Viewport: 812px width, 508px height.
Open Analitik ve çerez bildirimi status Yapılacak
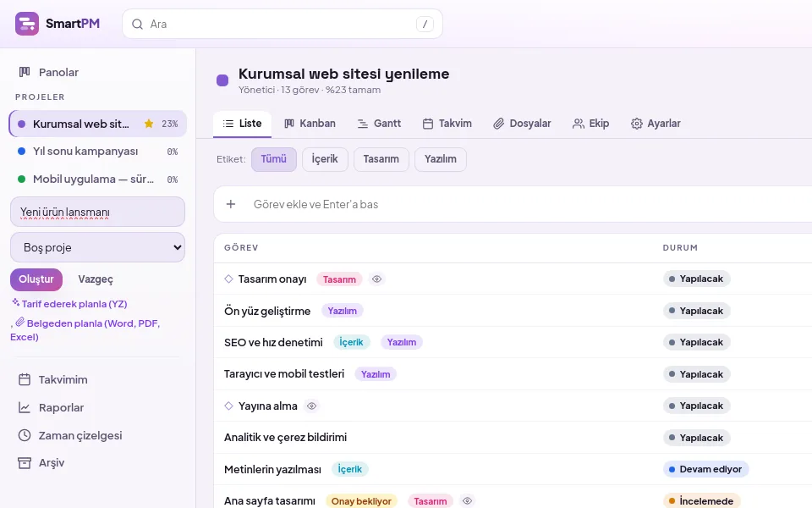pos(696,438)
